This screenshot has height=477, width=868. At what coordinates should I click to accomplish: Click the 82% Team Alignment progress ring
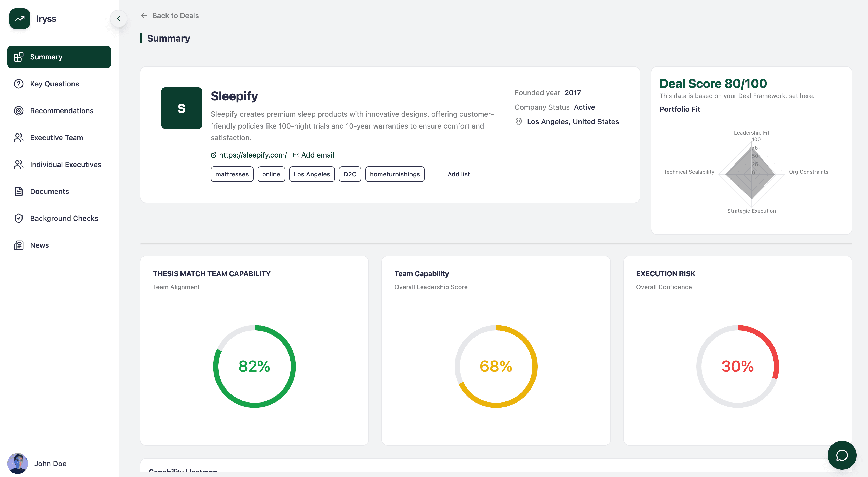point(254,367)
